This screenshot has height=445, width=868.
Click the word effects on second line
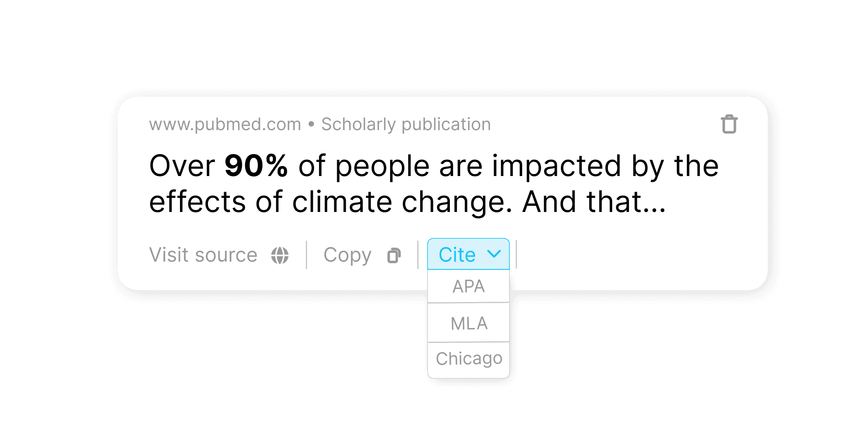coord(197,201)
